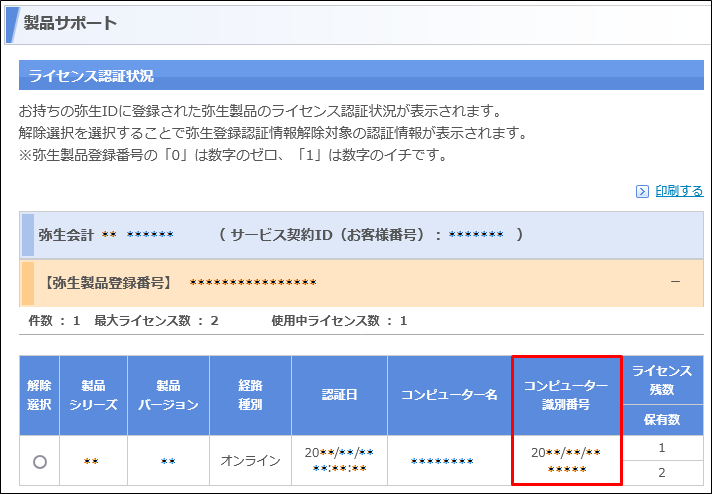This screenshot has height=494, width=712.
Task: Click the 最大ライセンス数 : 2 text
Action: [156, 321]
